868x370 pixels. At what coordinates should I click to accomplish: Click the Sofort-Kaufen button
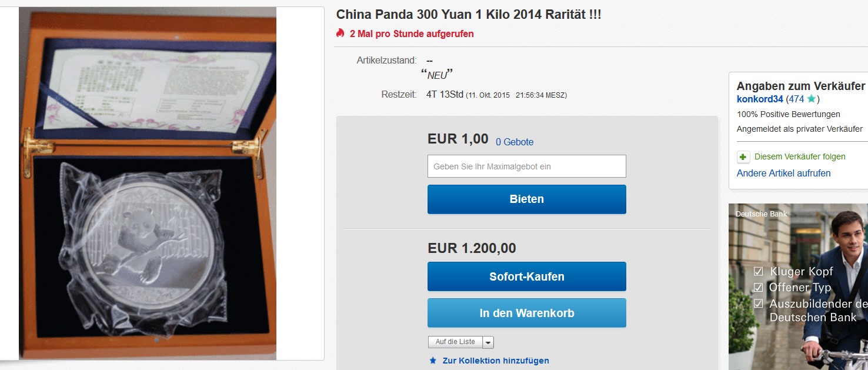tap(526, 276)
